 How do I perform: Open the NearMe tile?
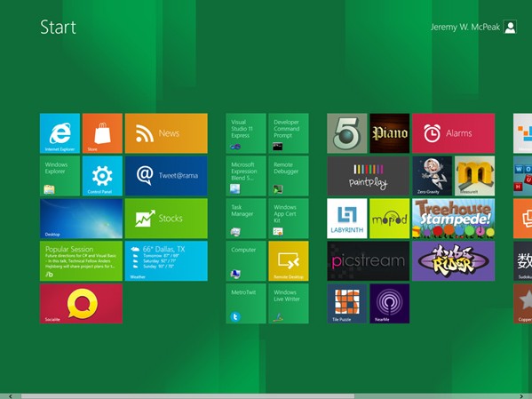[x=390, y=304]
